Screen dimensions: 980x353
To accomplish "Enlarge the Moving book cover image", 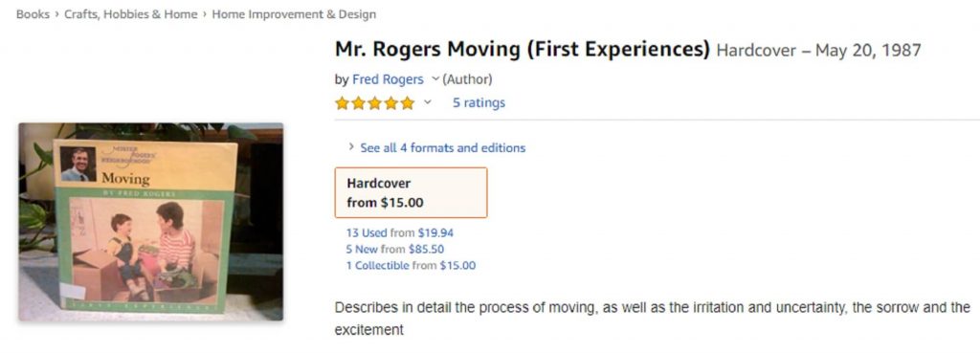I will tap(150, 222).
